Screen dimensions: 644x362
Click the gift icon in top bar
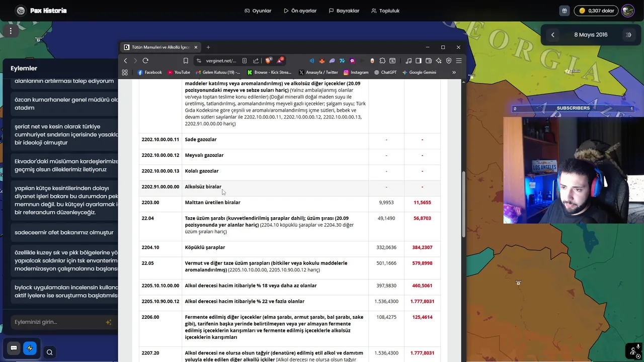[565, 11]
